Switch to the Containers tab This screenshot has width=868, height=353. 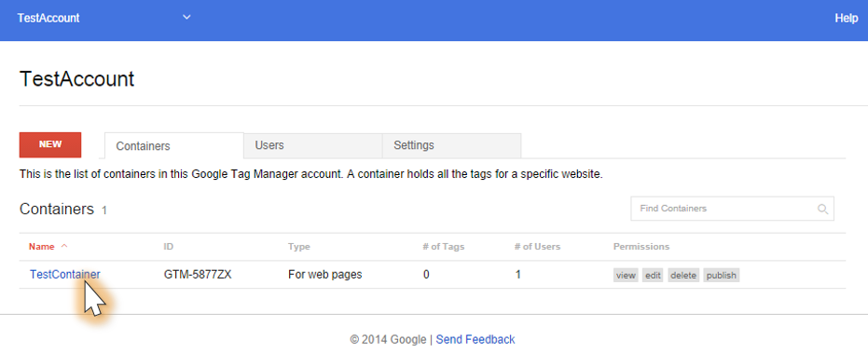pos(174,146)
